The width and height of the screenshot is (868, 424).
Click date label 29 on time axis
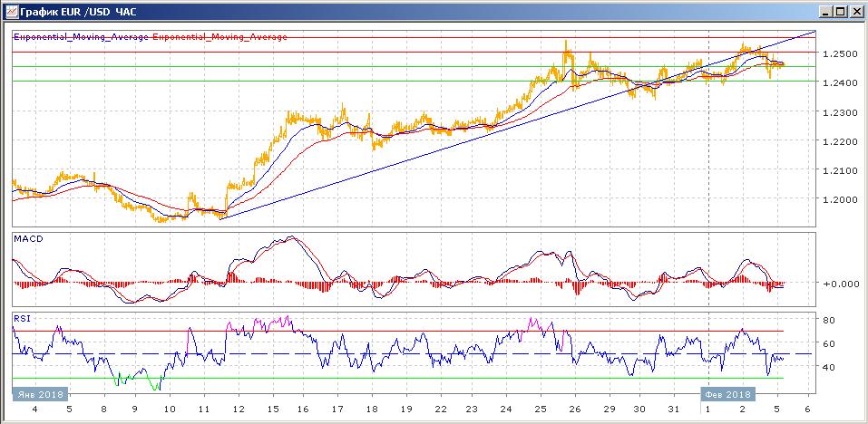[609, 410]
